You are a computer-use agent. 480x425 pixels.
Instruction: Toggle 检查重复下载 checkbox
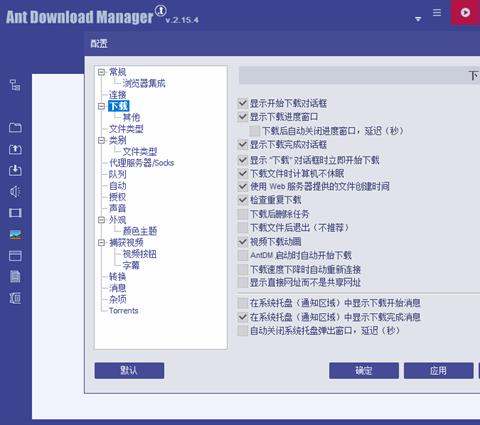tap(243, 200)
